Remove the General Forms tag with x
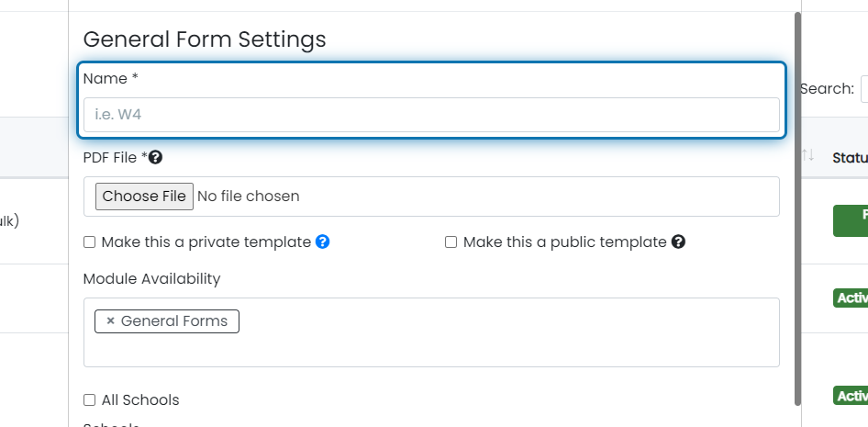The width and height of the screenshot is (868, 427). click(110, 321)
